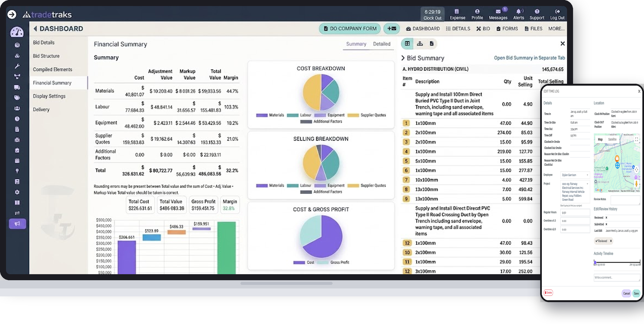Close the Edit Time Log dialog
Screen dimensions: 644x324
pos(639,91)
